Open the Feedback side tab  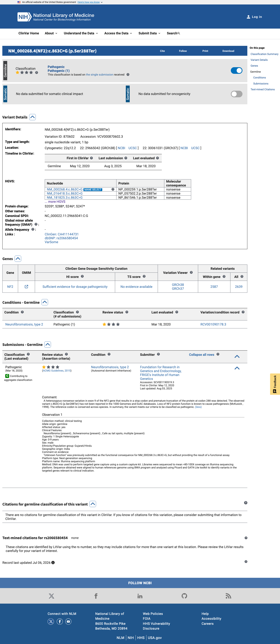point(275,384)
